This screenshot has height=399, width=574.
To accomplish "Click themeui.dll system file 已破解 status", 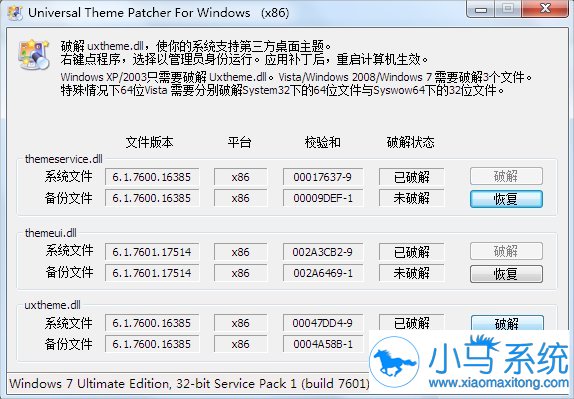I will click(411, 252).
